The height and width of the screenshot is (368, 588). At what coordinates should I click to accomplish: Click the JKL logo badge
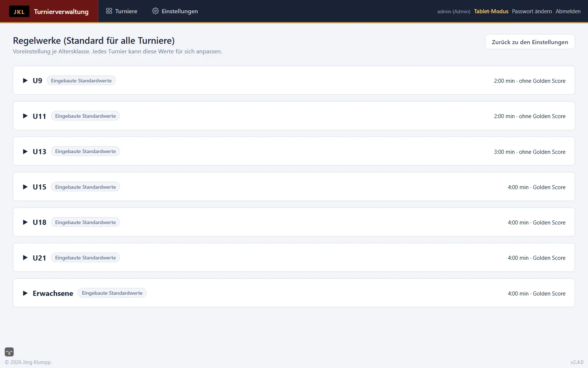coord(19,11)
